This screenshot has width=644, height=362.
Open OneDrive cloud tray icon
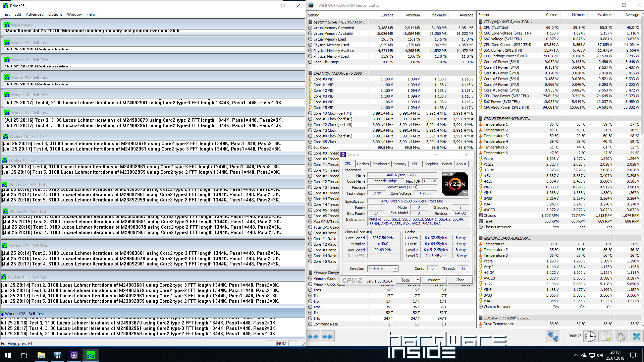584,355
